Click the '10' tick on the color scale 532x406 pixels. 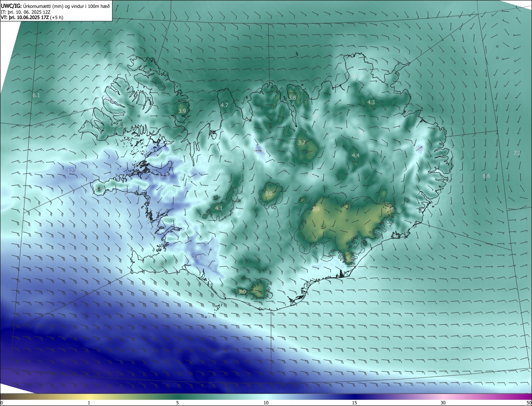pyautogui.click(x=266, y=403)
